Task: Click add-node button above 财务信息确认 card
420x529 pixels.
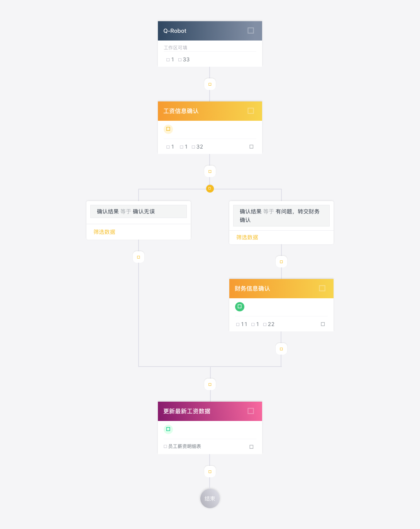Action: pyautogui.click(x=281, y=262)
